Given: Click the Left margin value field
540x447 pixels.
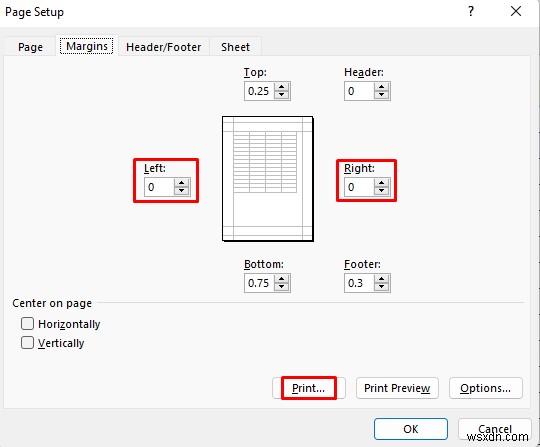Looking at the screenshot, I should pos(159,187).
